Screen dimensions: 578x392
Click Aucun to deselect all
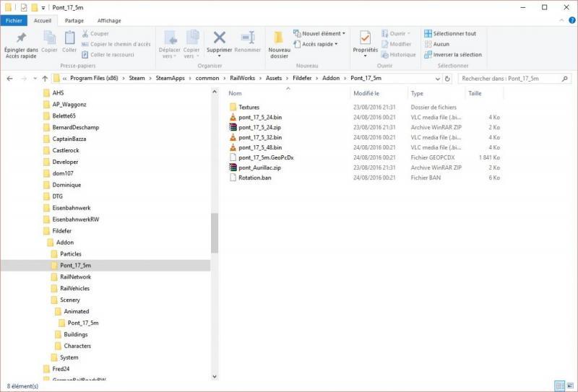click(x=437, y=44)
